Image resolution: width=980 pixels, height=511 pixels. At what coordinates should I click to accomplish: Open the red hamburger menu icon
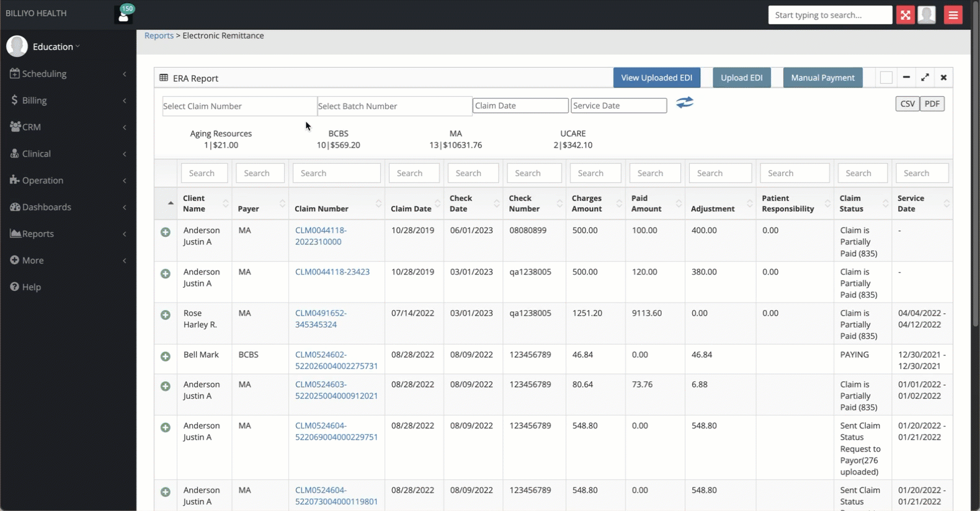coord(953,15)
